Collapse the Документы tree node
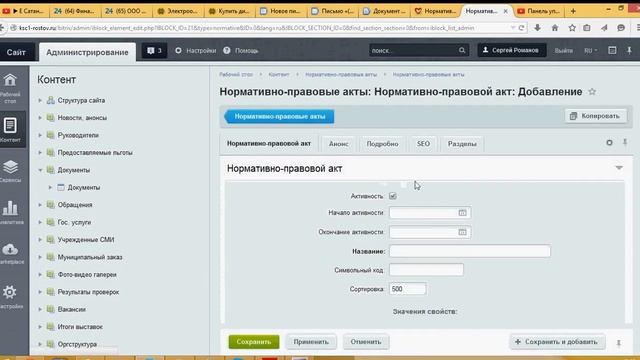This screenshot has width=640, height=360. 40,170
